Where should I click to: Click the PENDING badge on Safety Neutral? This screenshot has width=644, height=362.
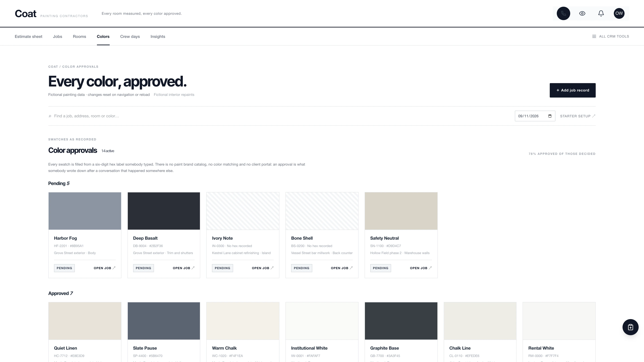click(x=381, y=268)
